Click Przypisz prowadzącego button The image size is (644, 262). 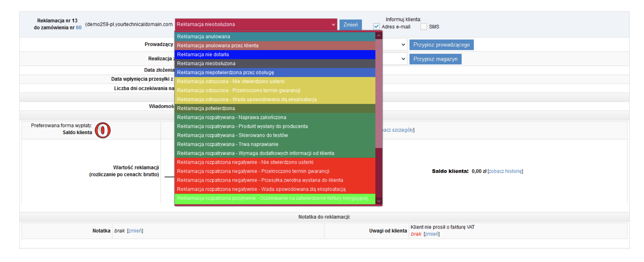pyautogui.click(x=441, y=45)
